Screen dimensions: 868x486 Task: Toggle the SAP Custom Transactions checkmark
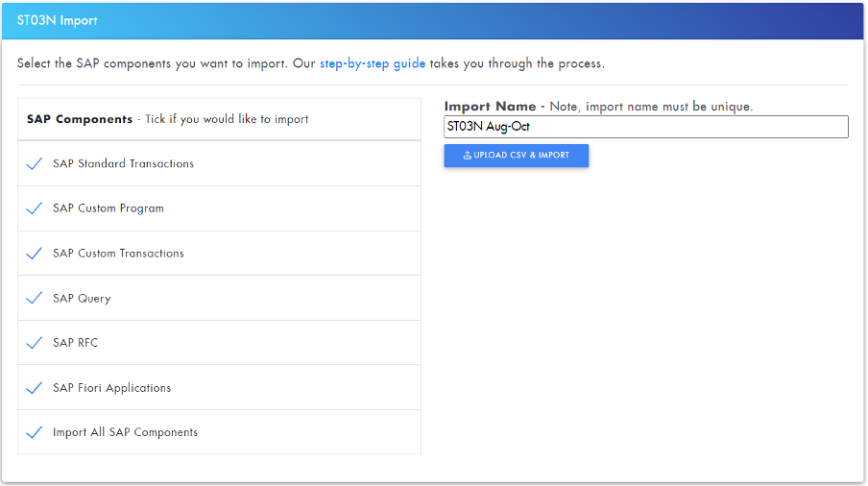[x=34, y=254]
